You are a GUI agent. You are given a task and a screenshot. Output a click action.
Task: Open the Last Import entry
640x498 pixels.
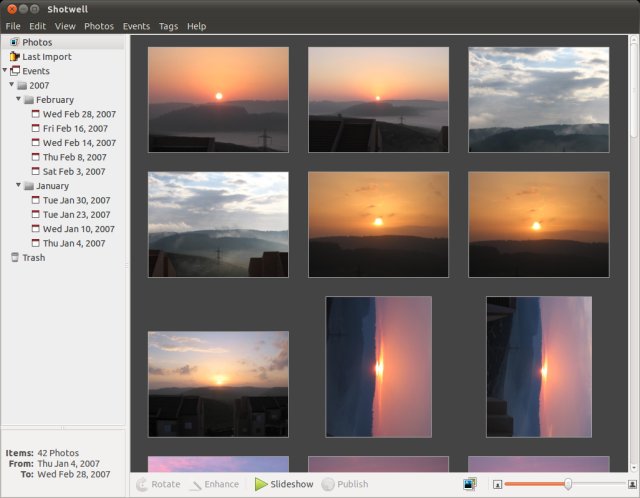point(46,57)
